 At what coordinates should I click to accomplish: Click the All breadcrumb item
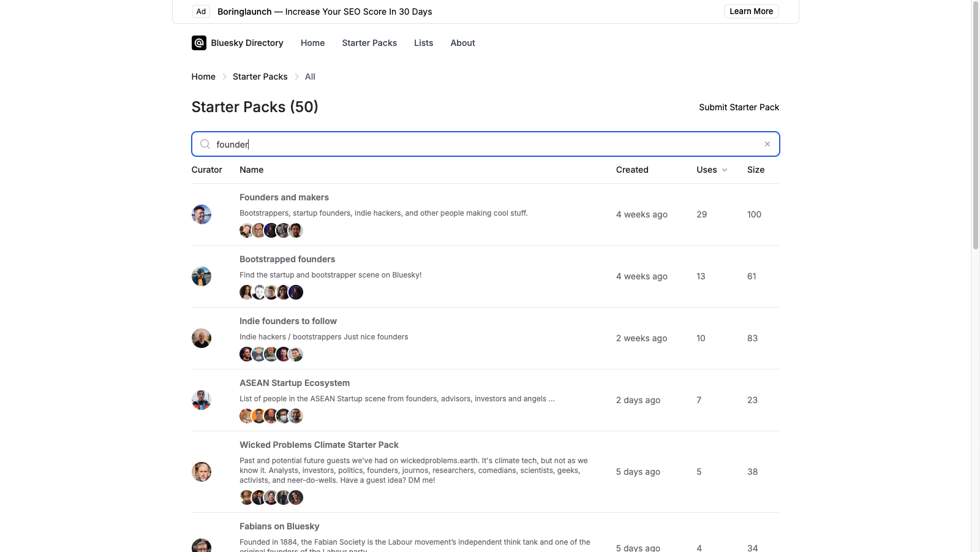[x=310, y=77]
